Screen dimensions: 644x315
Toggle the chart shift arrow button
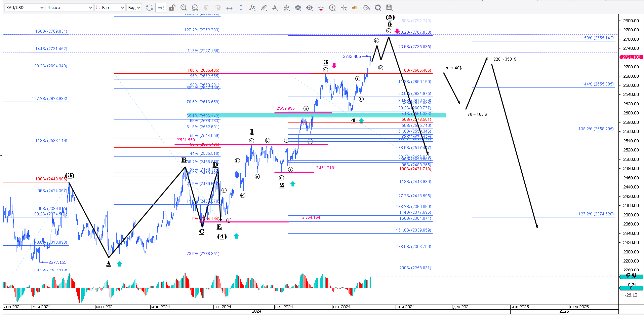[x=161, y=7]
